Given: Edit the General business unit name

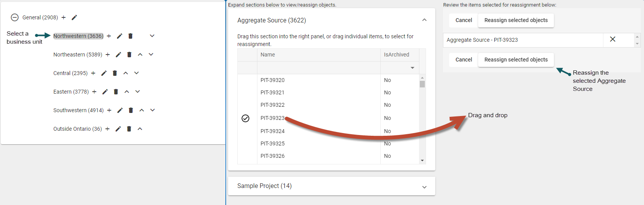Looking at the screenshot, I should click(75, 17).
